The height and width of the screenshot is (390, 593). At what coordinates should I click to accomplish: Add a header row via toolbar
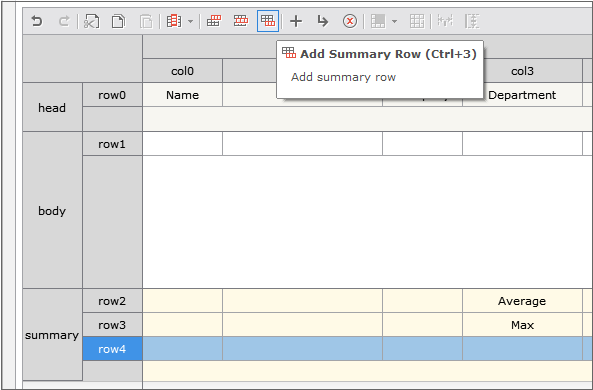(214, 21)
